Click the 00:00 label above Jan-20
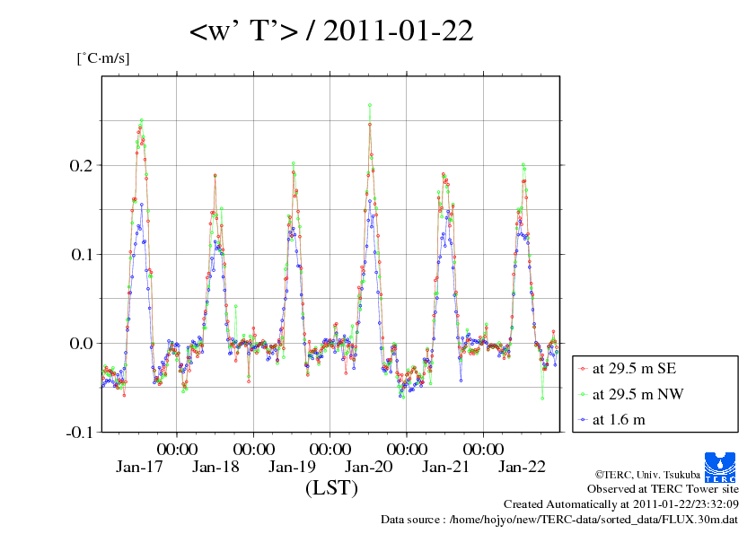756x534 pixels. point(407,449)
